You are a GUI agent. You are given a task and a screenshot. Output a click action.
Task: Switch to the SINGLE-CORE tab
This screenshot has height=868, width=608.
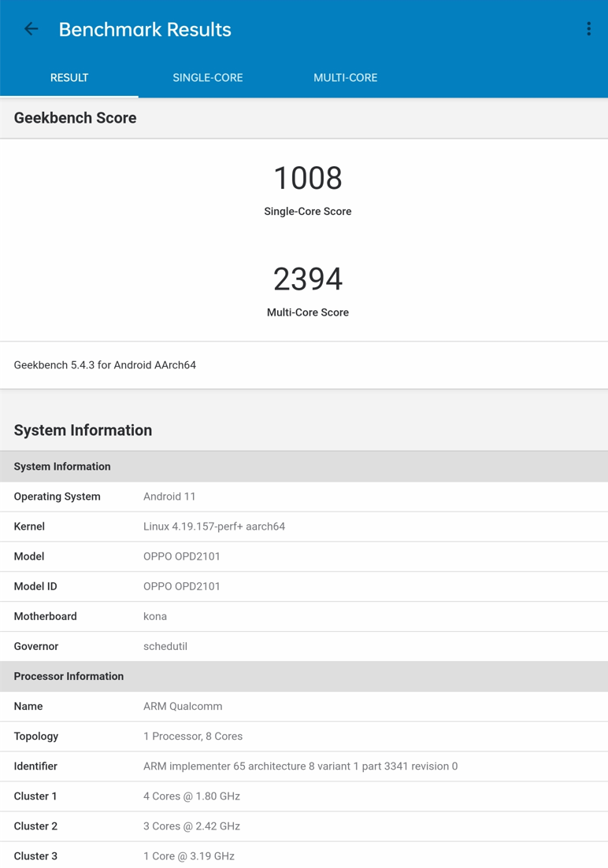[208, 77]
